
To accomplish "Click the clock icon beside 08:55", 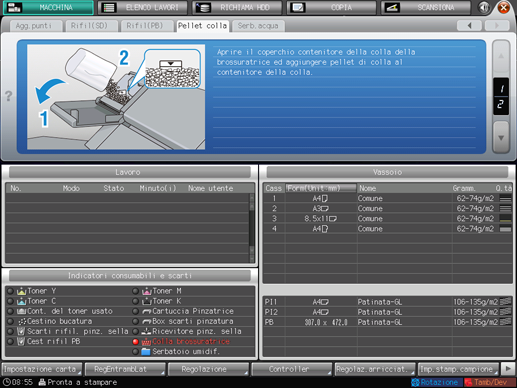I will [6, 382].
